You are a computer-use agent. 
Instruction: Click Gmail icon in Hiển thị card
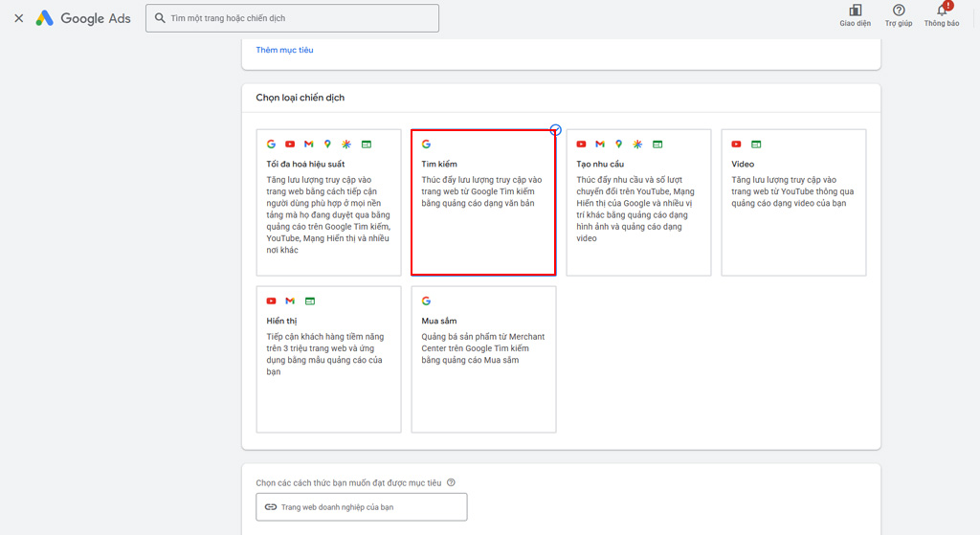(290, 301)
